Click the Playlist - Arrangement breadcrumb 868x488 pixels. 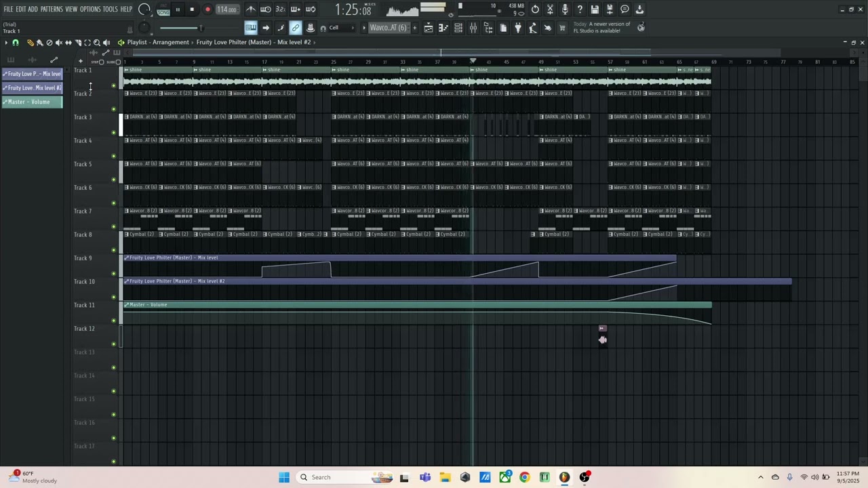tap(158, 42)
